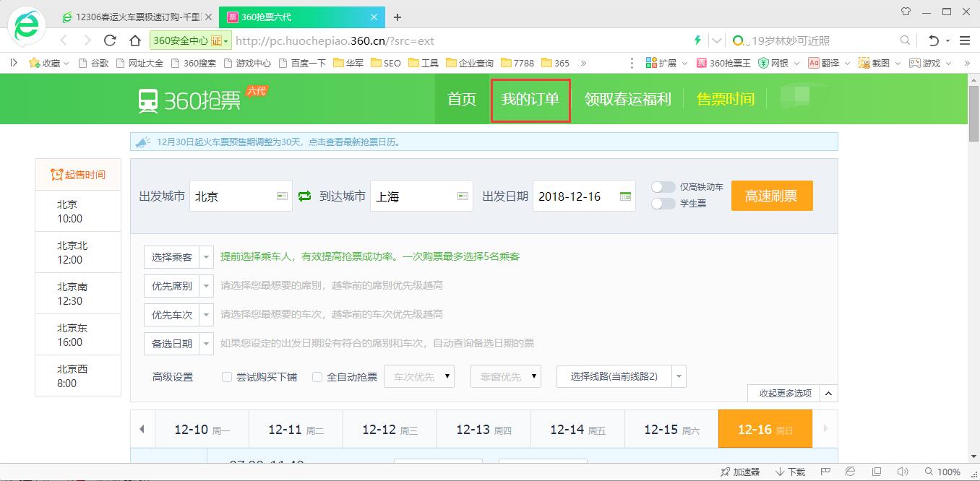
Task: Check the 尝试购买下铺 checkbox
Action: (226, 376)
